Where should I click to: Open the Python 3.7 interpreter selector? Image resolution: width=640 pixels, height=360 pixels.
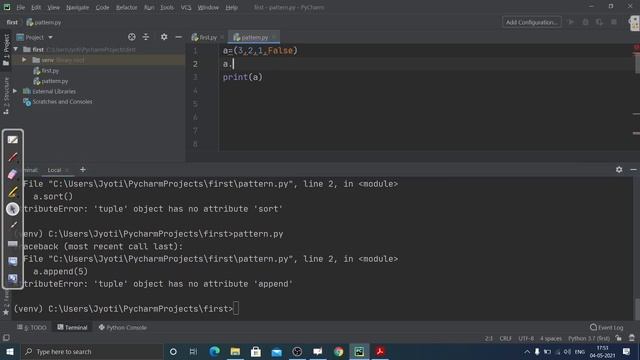tap(589, 338)
